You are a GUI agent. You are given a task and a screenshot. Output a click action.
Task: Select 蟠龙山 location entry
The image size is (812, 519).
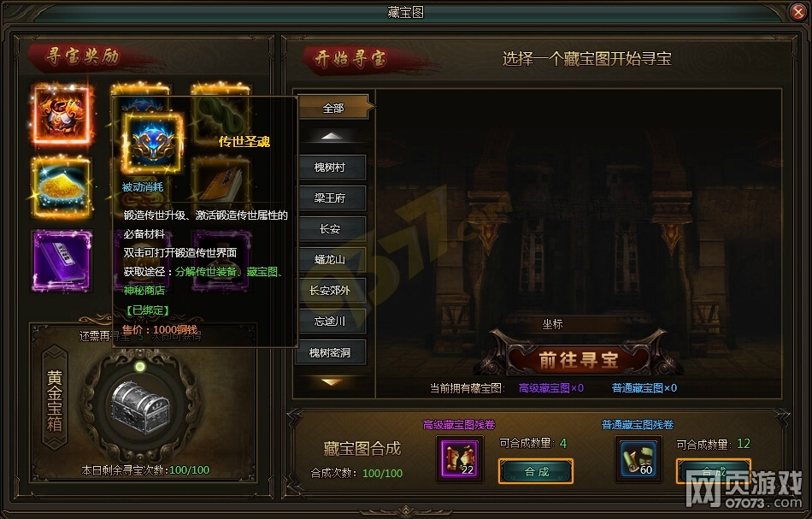pyautogui.click(x=332, y=260)
